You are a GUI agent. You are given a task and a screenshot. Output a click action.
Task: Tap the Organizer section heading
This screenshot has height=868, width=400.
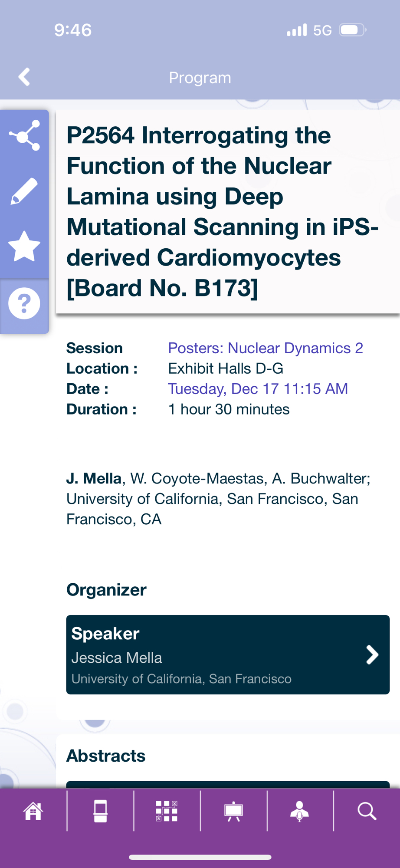(106, 590)
